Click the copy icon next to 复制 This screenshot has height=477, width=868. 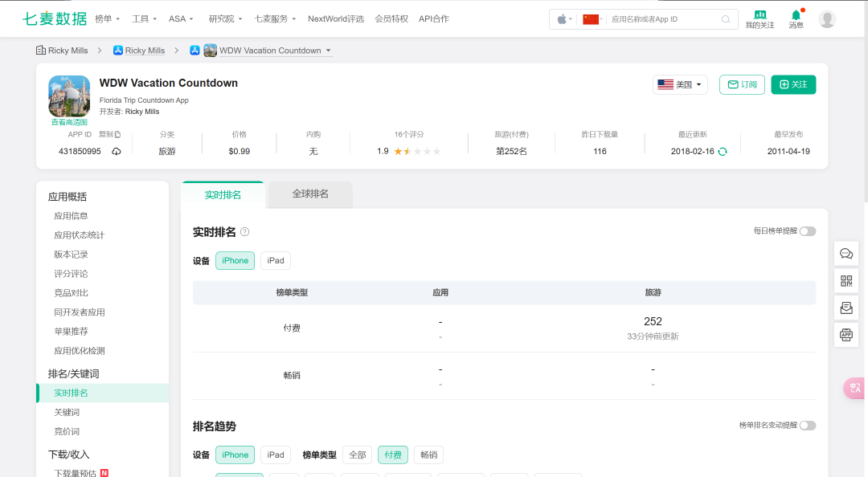117,134
